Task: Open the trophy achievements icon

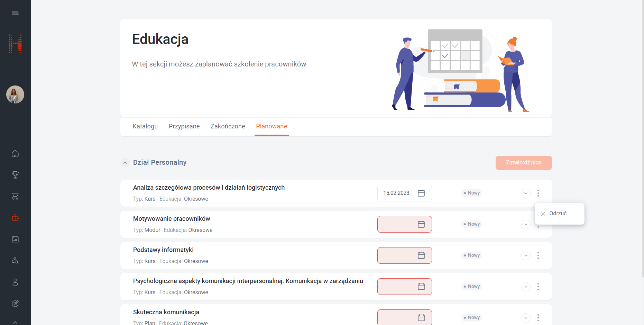Action: coord(15,175)
